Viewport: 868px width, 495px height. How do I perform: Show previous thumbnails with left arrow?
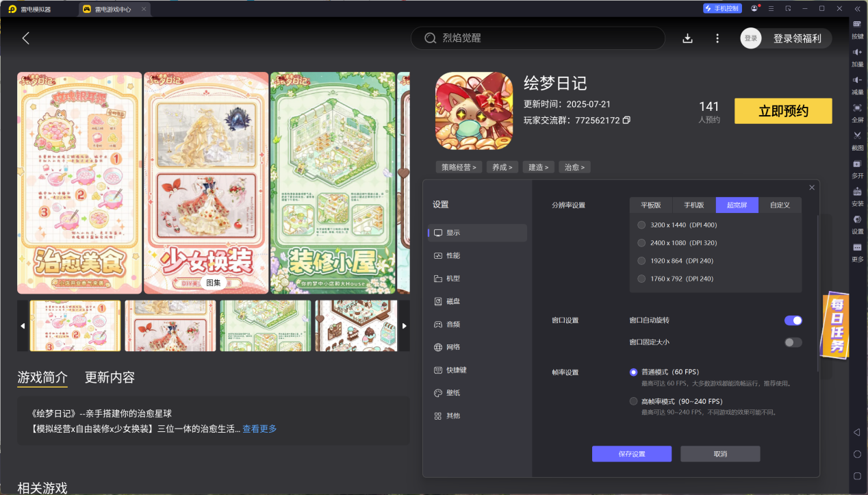coord(23,326)
